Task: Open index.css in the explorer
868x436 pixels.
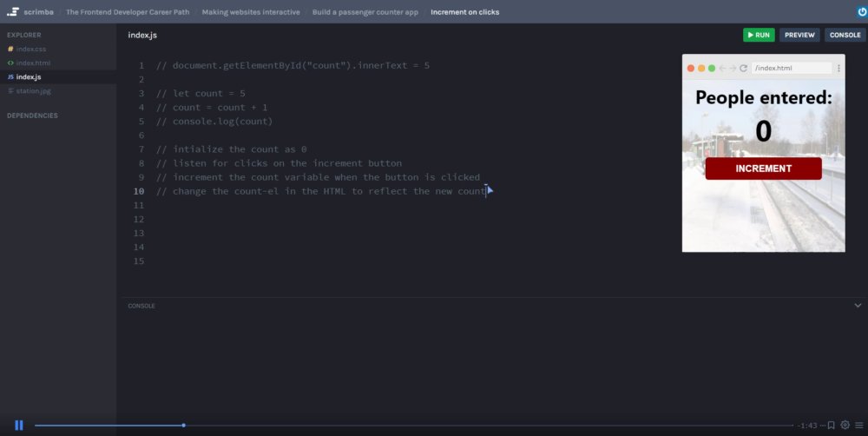Action: coord(30,49)
